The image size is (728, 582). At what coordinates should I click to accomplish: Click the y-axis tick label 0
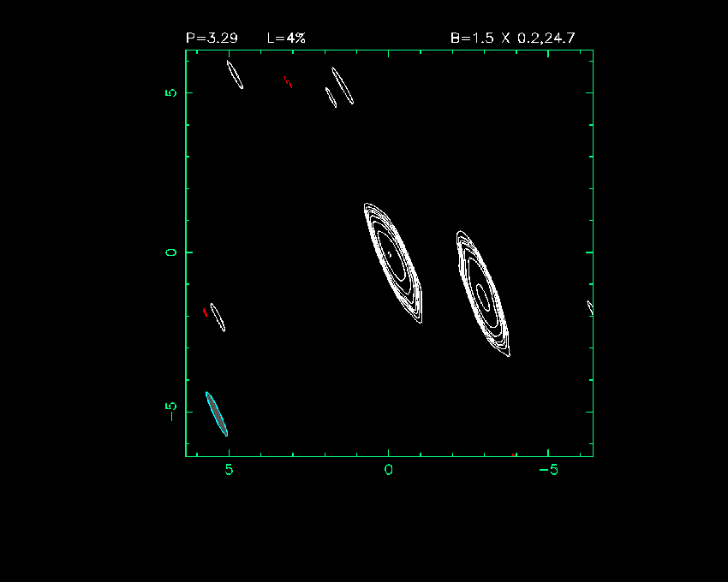[x=170, y=252]
